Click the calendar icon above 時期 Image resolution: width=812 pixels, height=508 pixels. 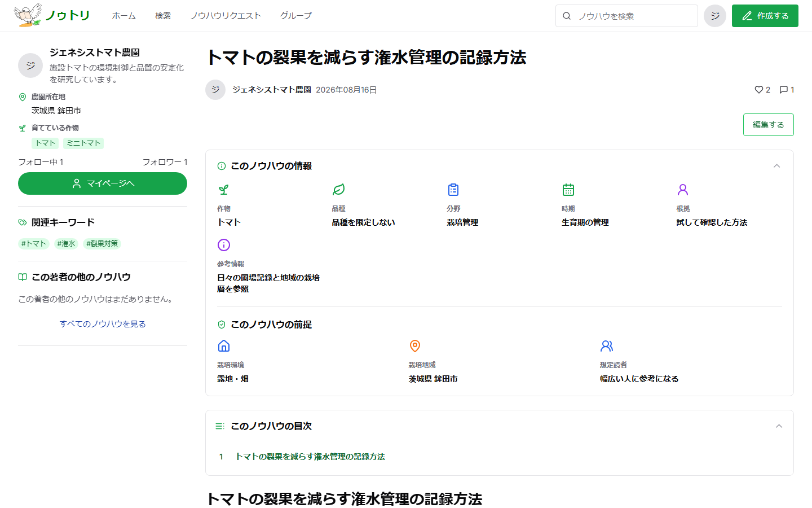(568, 190)
